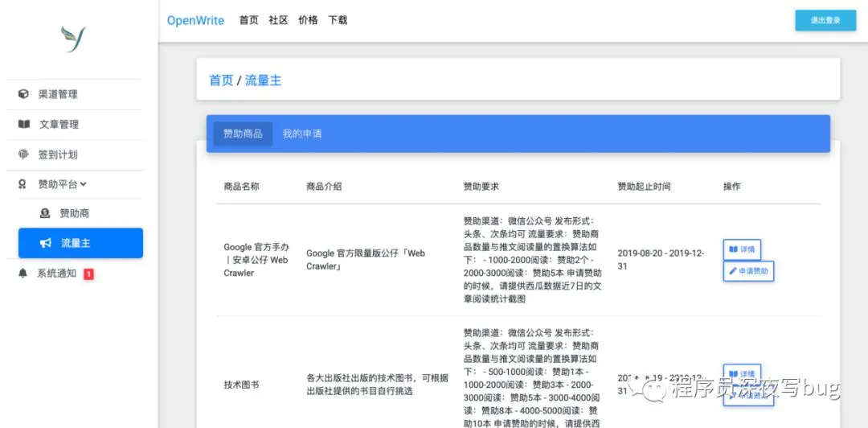Click the book icon beside 文章管理

tap(24, 124)
